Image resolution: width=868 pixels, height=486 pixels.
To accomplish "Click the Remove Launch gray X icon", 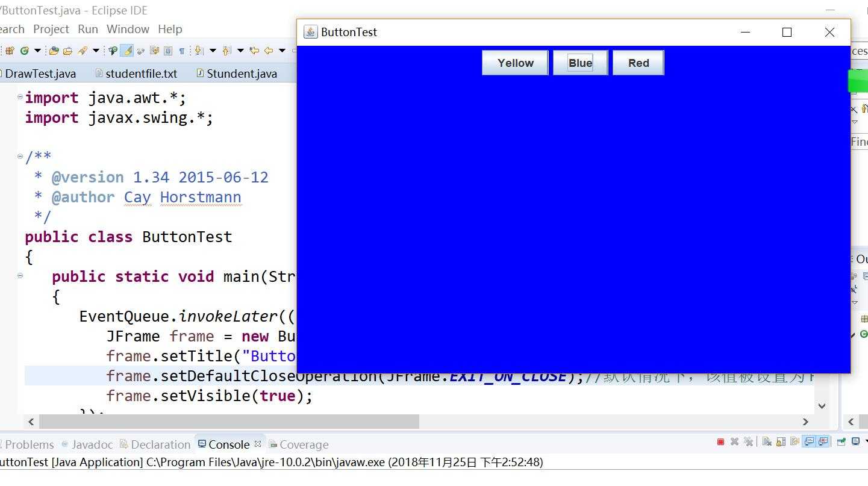I will [734, 442].
